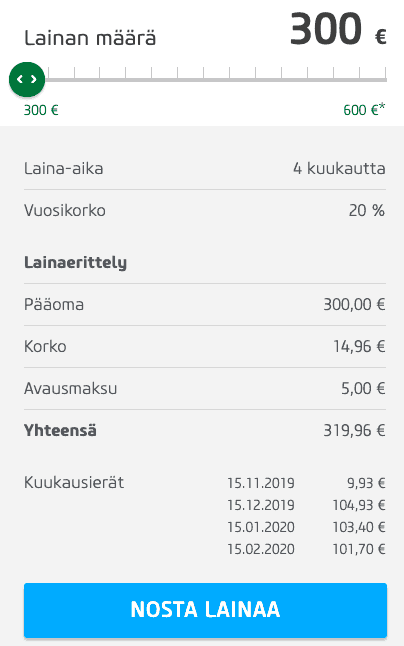Click the 15.12.2019 installment date

[x=261, y=505]
